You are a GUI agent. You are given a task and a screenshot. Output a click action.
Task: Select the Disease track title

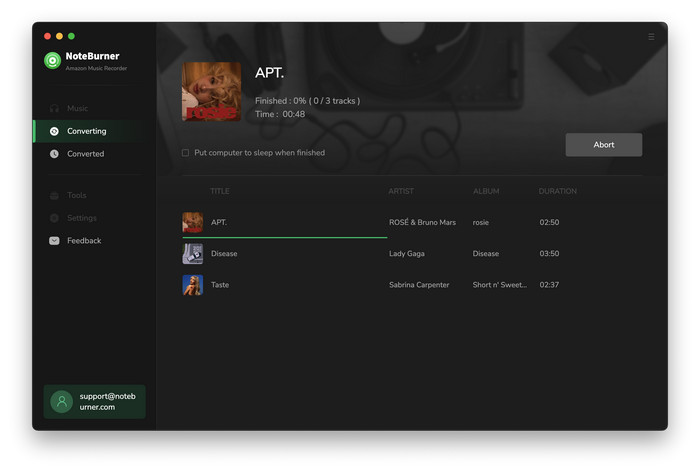click(x=224, y=253)
